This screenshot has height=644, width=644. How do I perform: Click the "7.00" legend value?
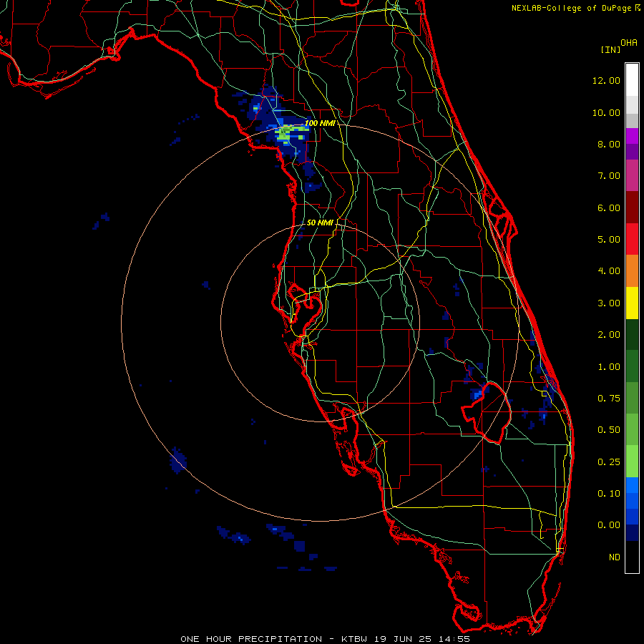point(609,176)
